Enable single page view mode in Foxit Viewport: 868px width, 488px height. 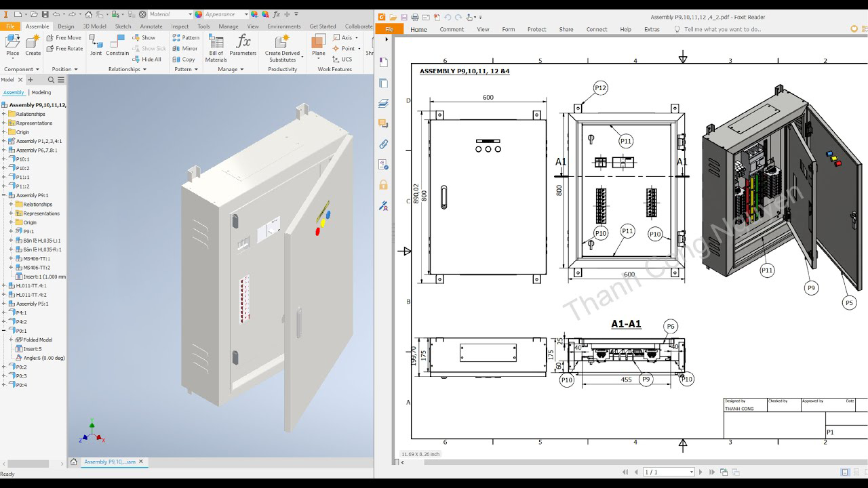[x=845, y=472]
